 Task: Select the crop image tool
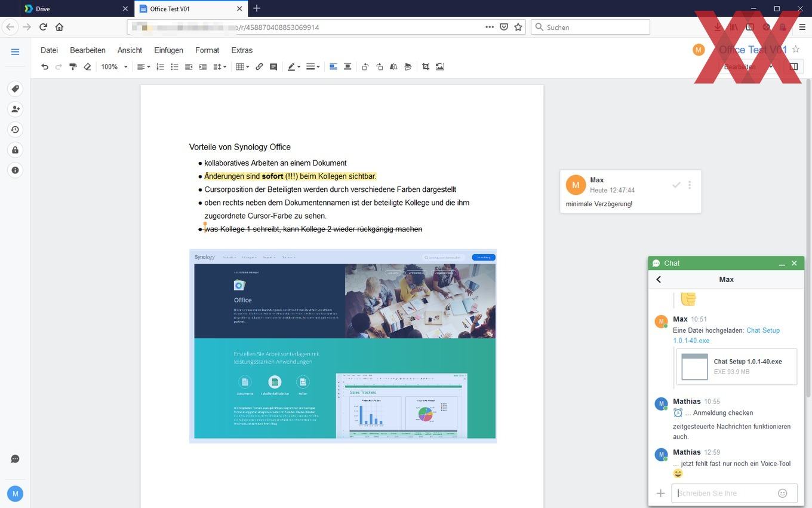[x=426, y=67]
